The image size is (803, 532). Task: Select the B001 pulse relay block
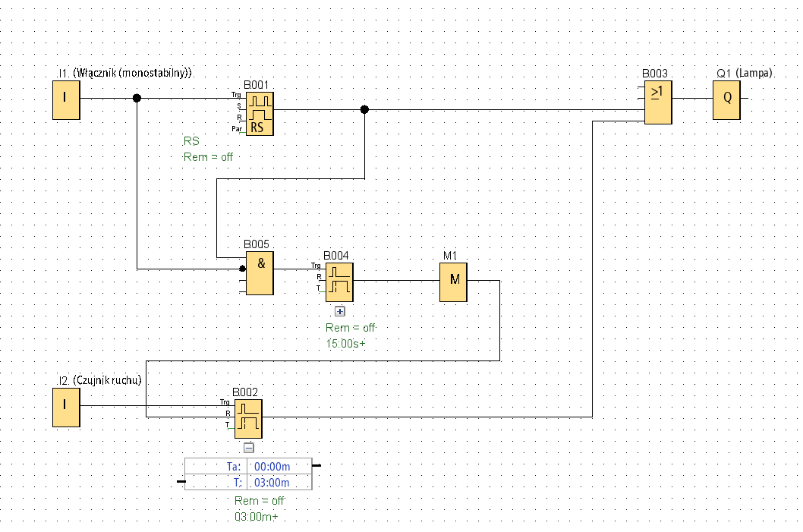point(260,114)
